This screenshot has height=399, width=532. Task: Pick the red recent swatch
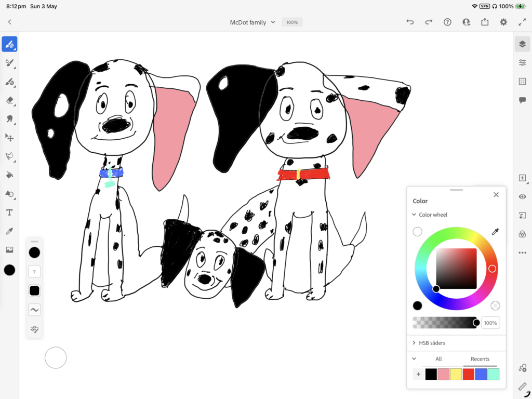[469, 374]
